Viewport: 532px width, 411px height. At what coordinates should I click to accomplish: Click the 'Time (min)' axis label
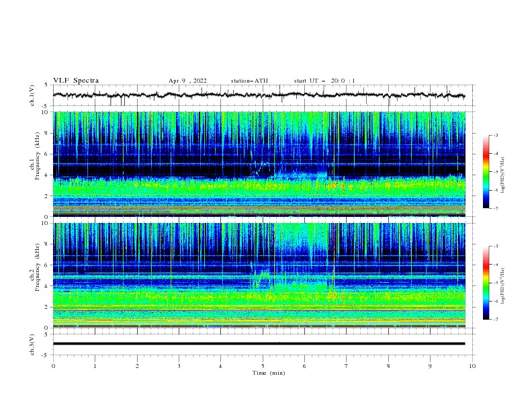pyautogui.click(x=269, y=373)
